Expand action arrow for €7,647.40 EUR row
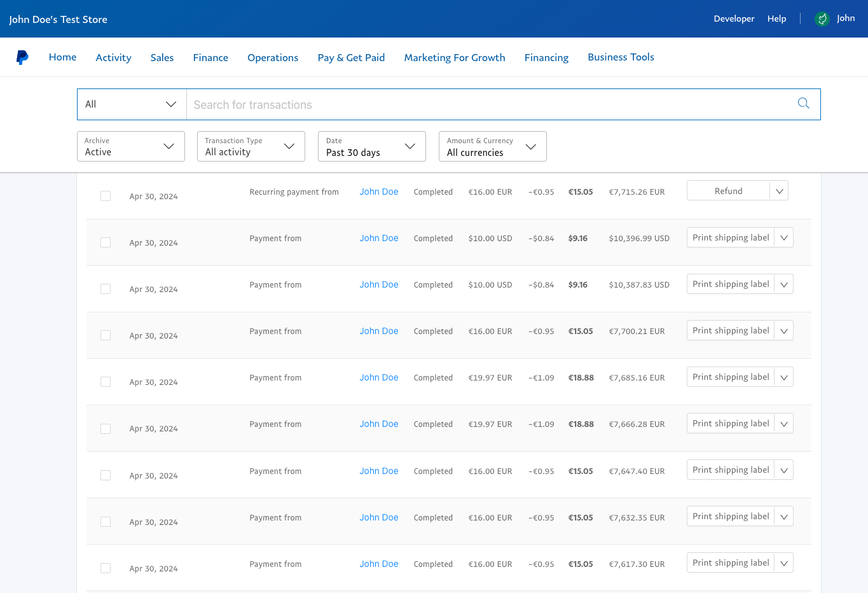Viewport: 868px width, 593px height. coord(784,470)
